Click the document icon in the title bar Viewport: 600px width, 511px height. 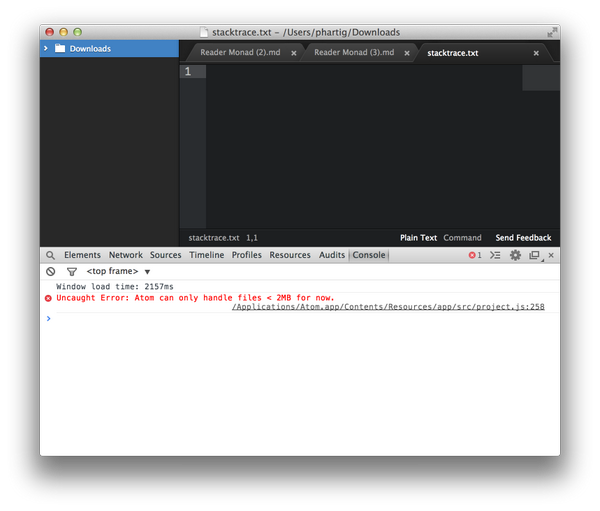pyautogui.click(x=204, y=32)
